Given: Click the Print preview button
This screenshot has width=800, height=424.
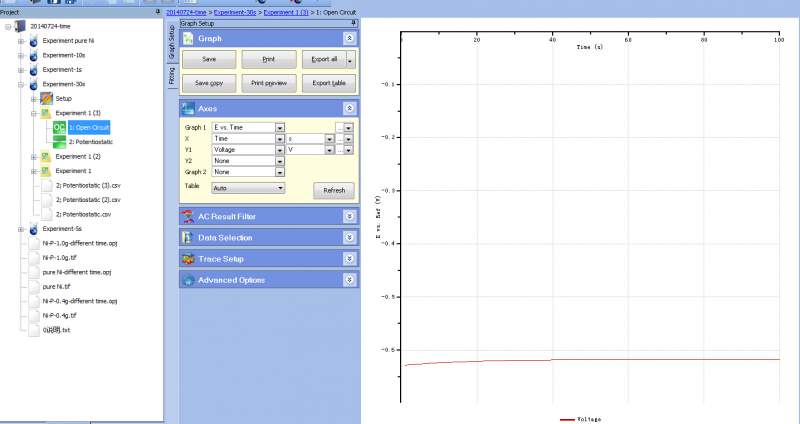Looking at the screenshot, I should coord(269,83).
